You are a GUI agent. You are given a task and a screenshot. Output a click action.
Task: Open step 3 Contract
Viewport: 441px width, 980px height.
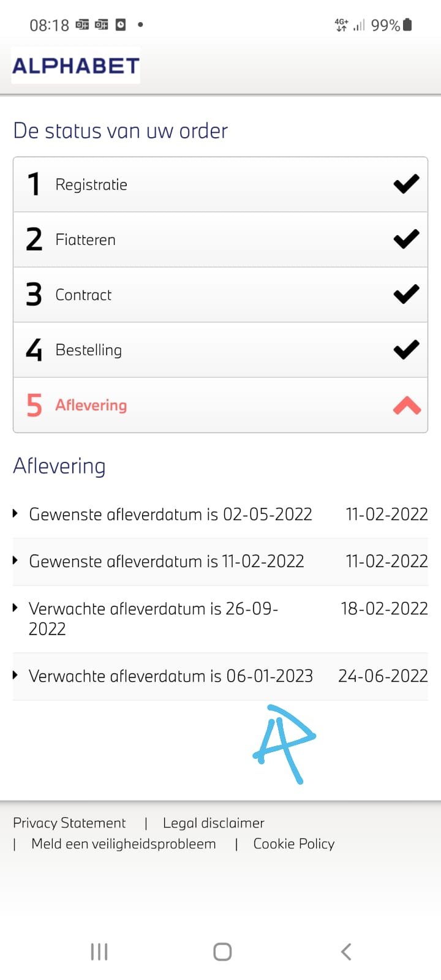pyautogui.click(x=83, y=295)
